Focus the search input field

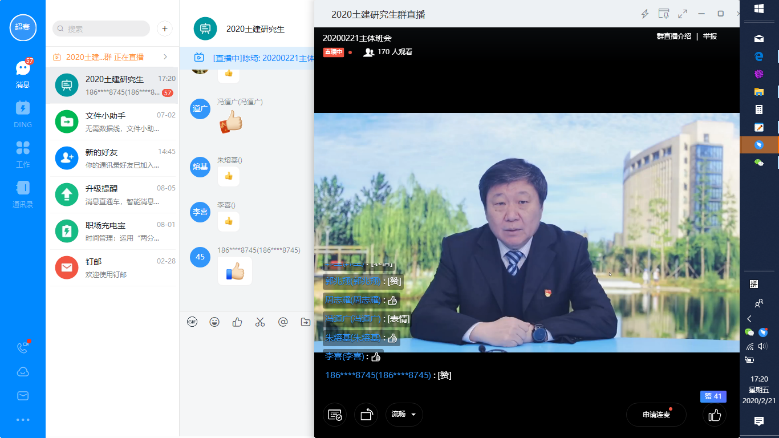click(101, 28)
